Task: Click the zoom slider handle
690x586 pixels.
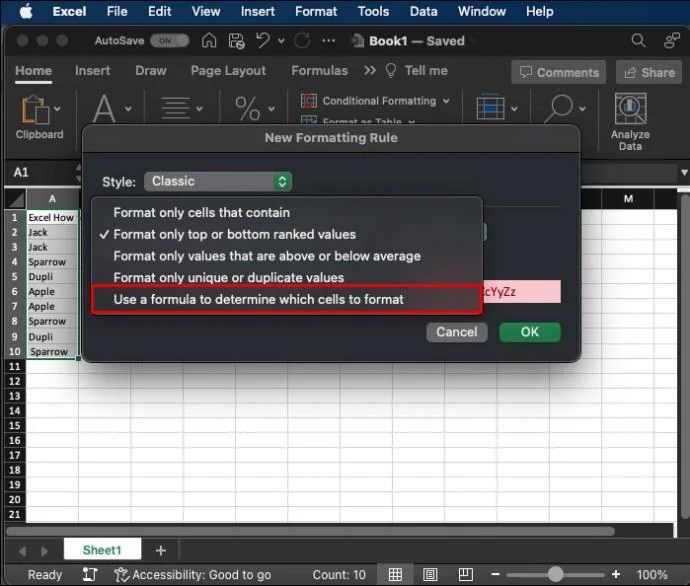Action: point(555,575)
